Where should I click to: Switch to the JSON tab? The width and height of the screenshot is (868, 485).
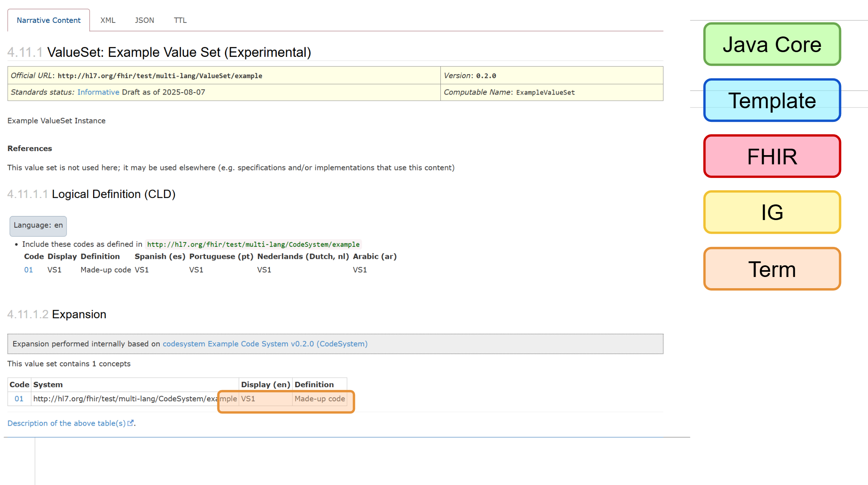point(144,20)
